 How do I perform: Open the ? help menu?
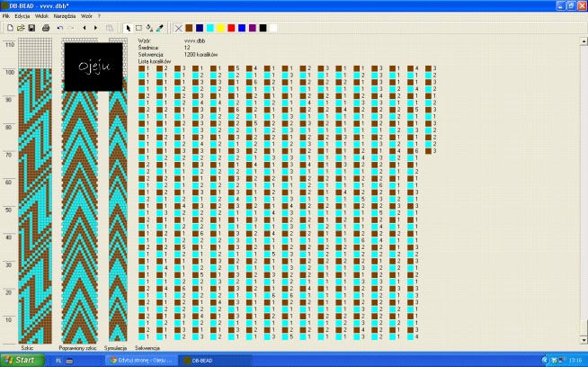pos(100,16)
